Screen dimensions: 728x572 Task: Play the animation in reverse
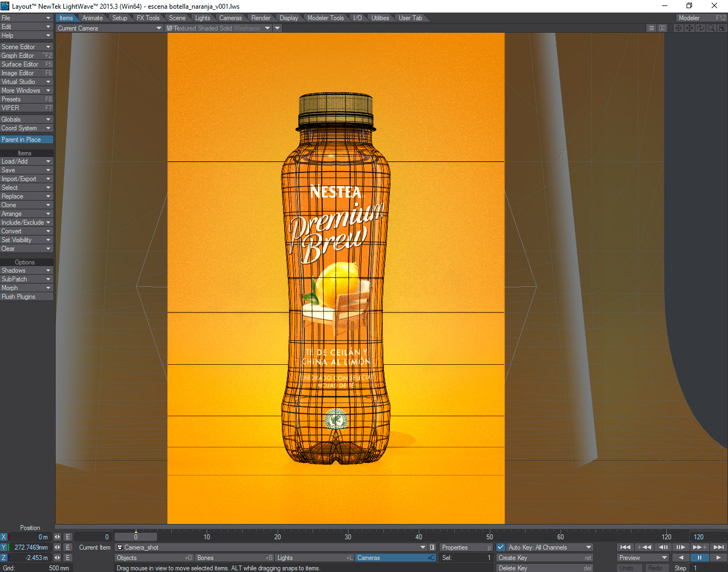coord(681,558)
